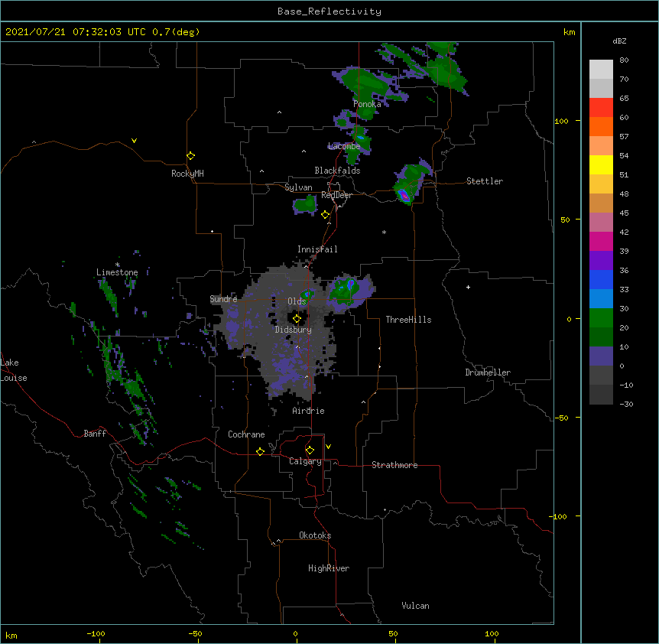The width and height of the screenshot is (659, 644).
Task: Click the RedDeer city label
Action: [336, 195]
